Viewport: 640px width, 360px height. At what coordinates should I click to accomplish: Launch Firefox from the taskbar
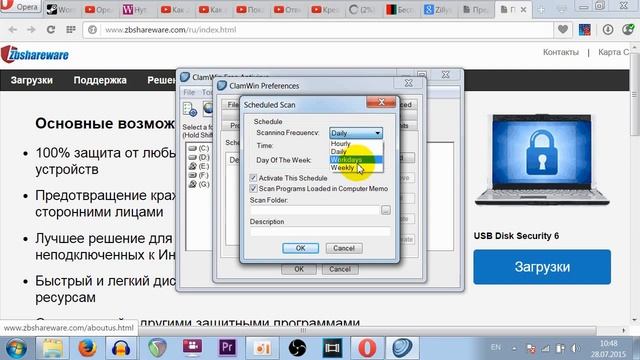pyautogui.click(x=87, y=348)
